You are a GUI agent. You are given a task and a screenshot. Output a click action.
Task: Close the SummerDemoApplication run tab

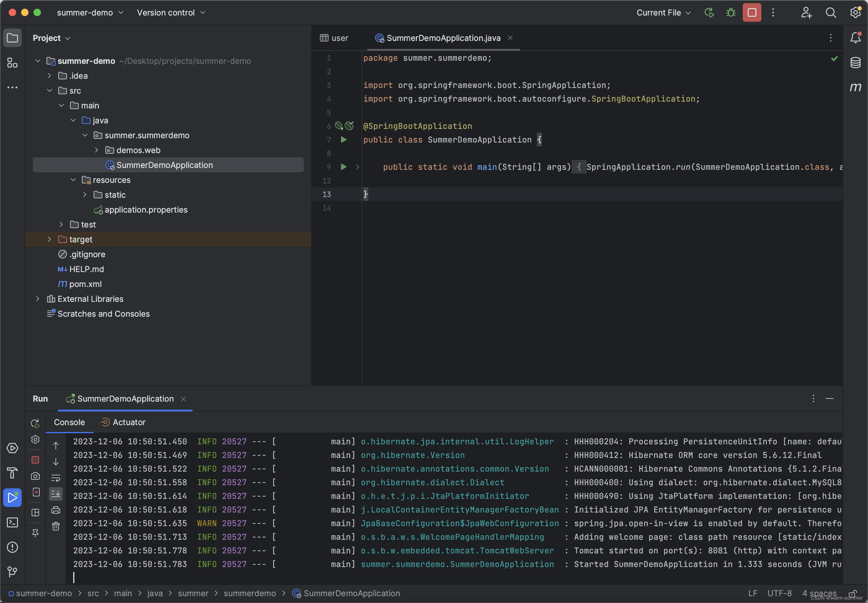coord(183,399)
